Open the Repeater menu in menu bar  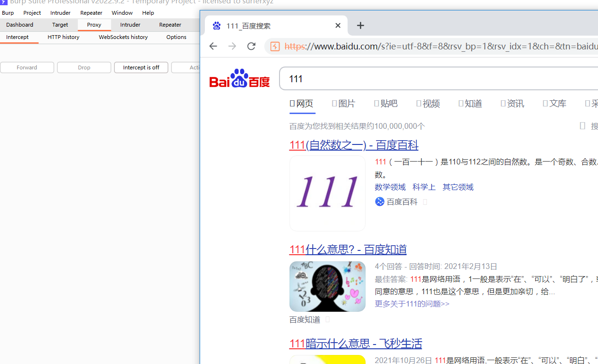(91, 13)
